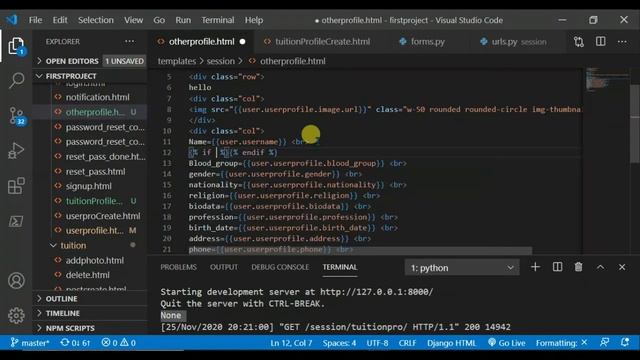640x360 pixels.
Task: Open errors and warnings status indicator
Action: pos(119,343)
